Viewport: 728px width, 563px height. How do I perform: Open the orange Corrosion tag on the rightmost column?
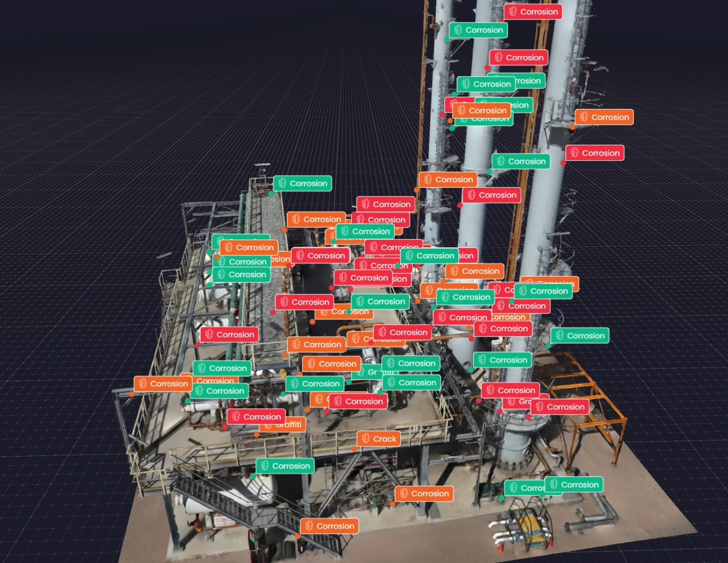[x=604, y=117]
